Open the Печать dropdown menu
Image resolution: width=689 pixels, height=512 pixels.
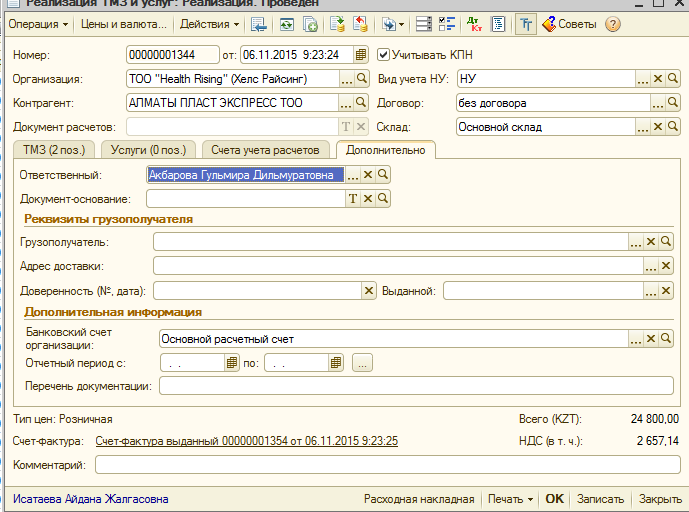point(511,499)
